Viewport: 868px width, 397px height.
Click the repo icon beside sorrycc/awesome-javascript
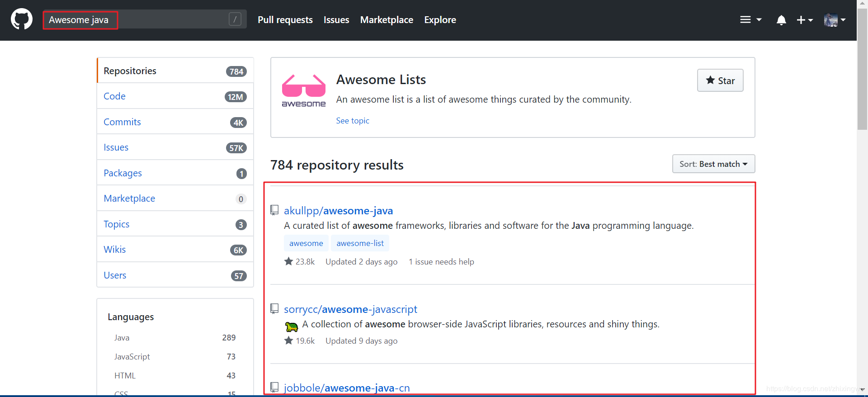point(274,309)
